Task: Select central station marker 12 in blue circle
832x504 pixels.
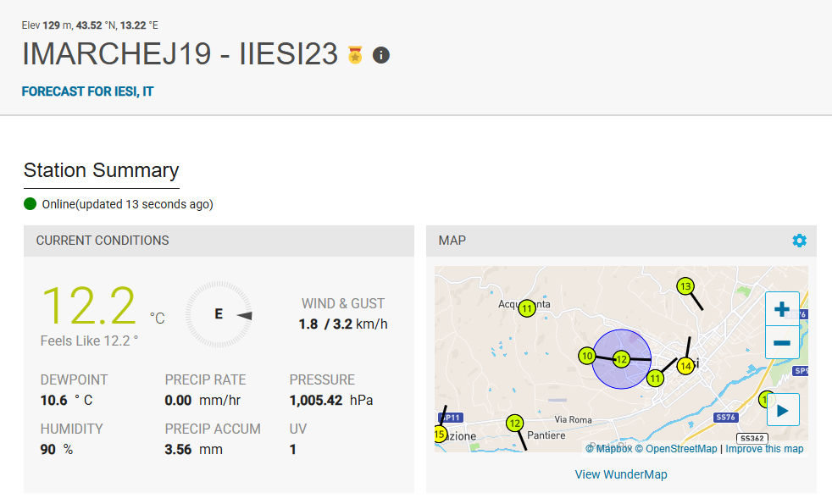Action: pos(621,359)
